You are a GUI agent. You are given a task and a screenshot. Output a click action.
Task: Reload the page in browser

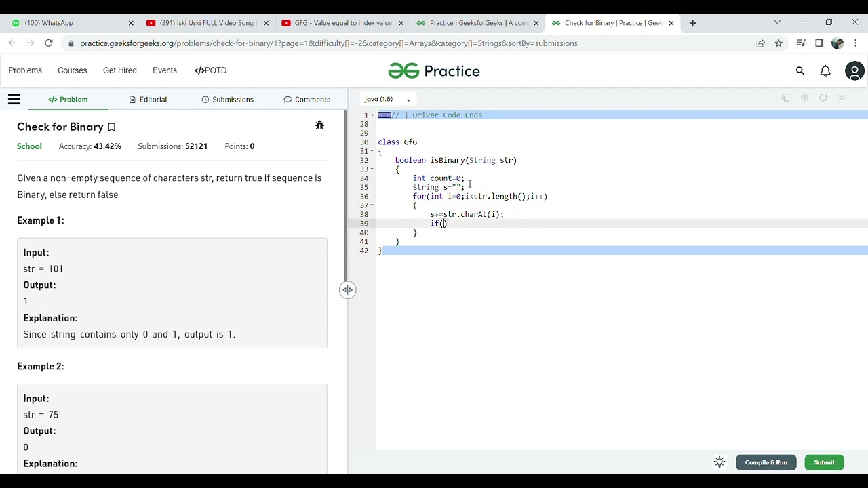point(49,43)
